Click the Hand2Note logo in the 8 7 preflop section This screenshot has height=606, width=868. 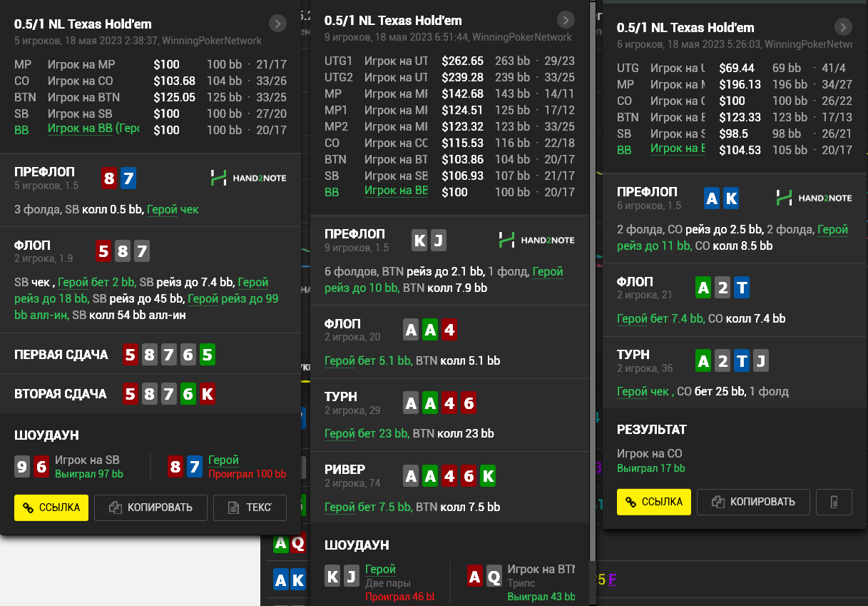(248, 178)
